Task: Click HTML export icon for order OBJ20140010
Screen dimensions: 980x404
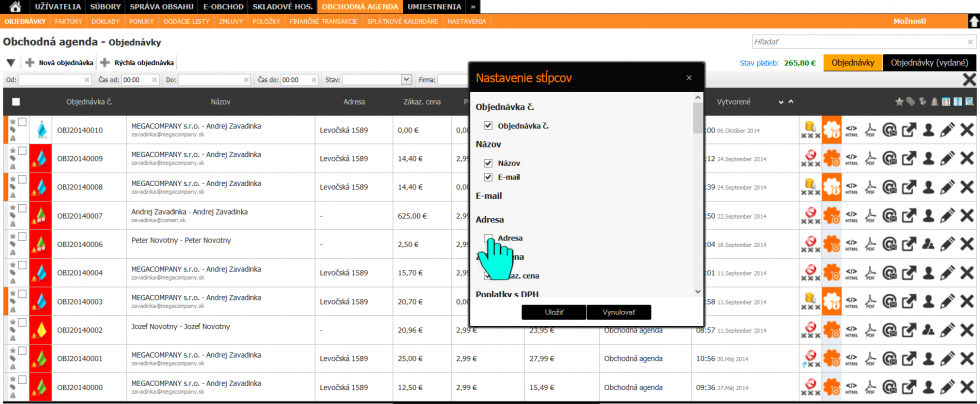Action: pyautogui.click(x=852, y=129)
